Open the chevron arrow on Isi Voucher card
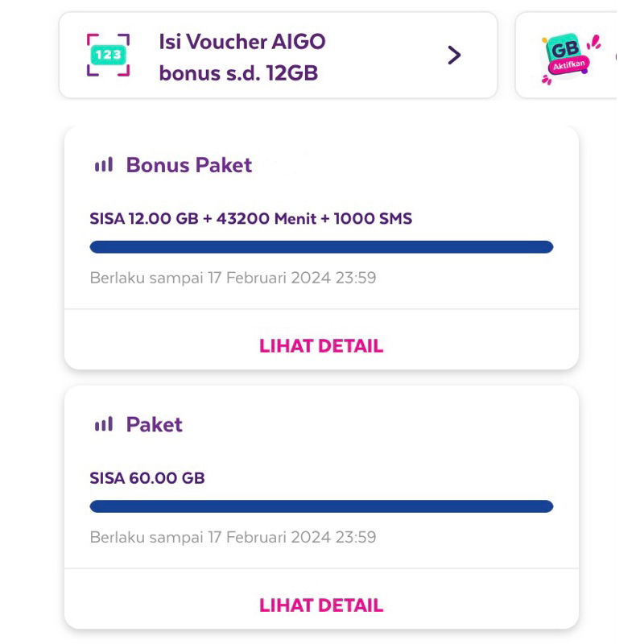 click(454, 56)
